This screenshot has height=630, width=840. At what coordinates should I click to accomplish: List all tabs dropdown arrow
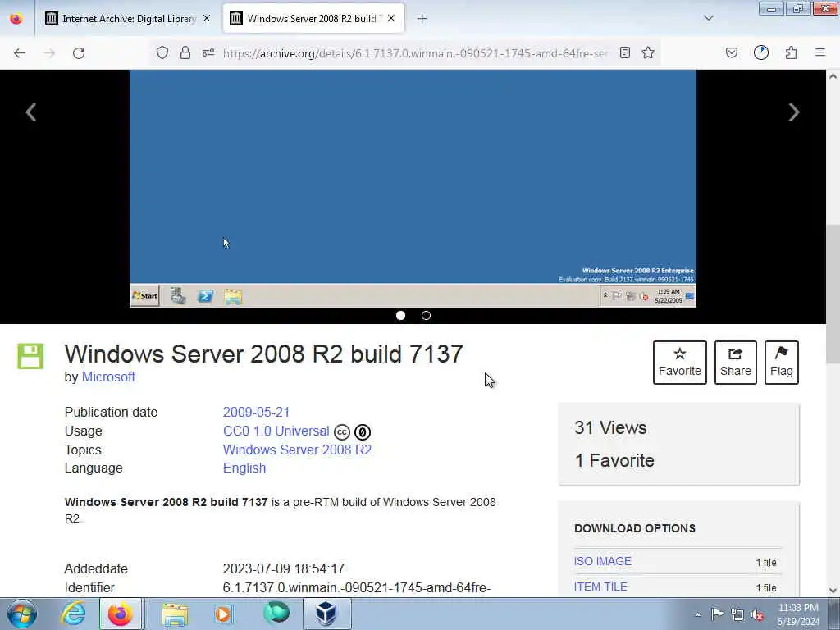709,18
